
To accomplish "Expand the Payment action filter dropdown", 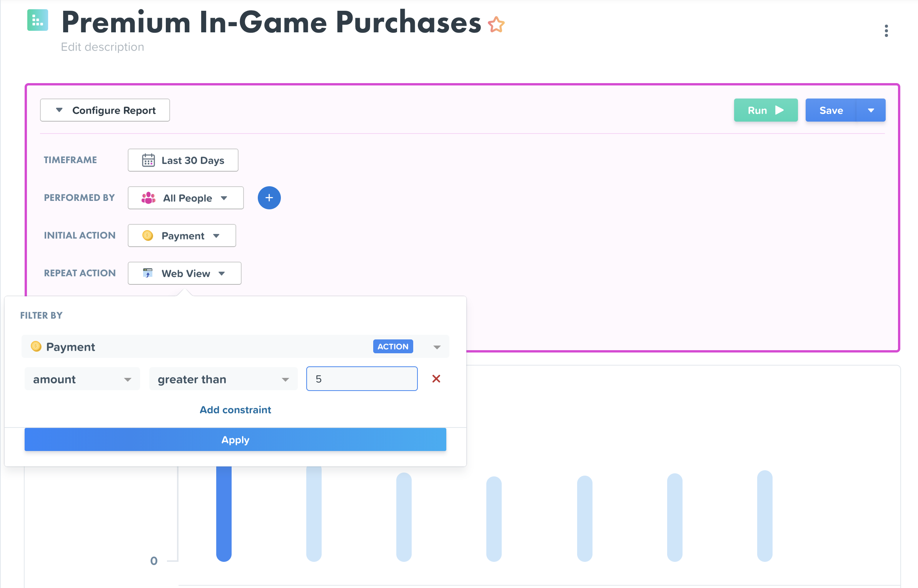I will 437,347.
